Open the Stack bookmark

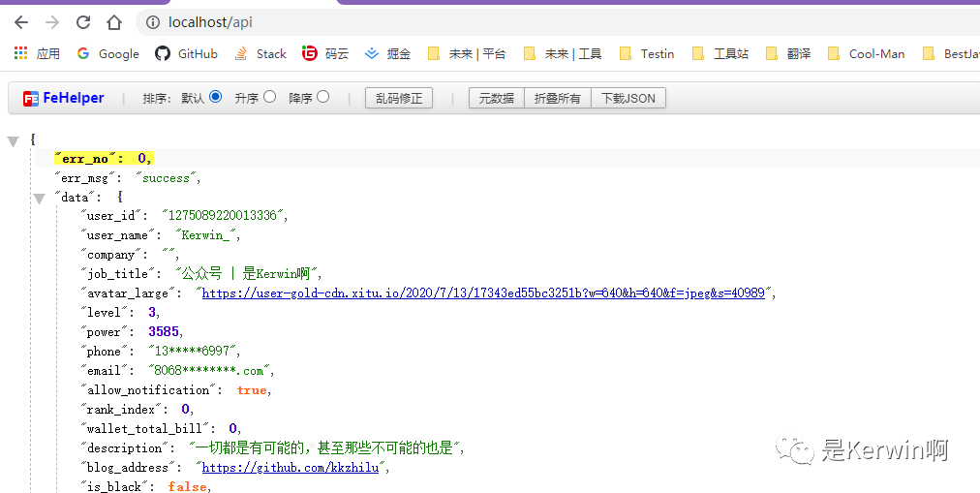coord(260,53)
